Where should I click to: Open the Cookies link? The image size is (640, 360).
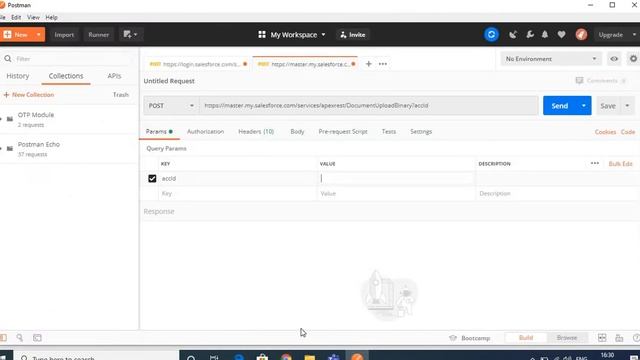(x=605, y=132)
